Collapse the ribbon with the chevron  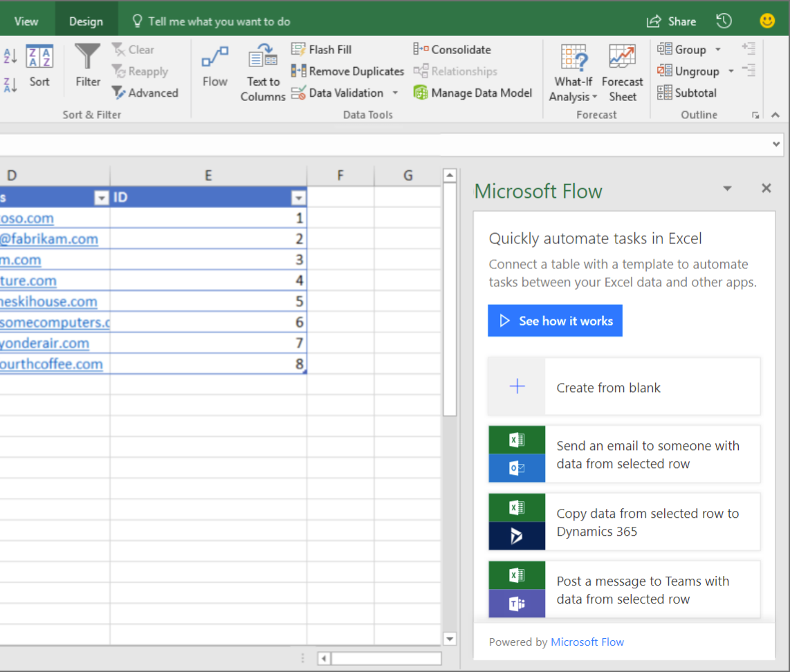[x=775, y=115]
